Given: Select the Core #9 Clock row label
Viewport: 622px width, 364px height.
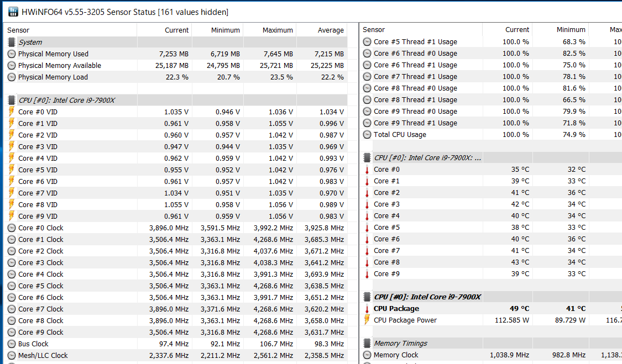Looking at the screenshot, I should pyautogui.click(x=40, y=333).
